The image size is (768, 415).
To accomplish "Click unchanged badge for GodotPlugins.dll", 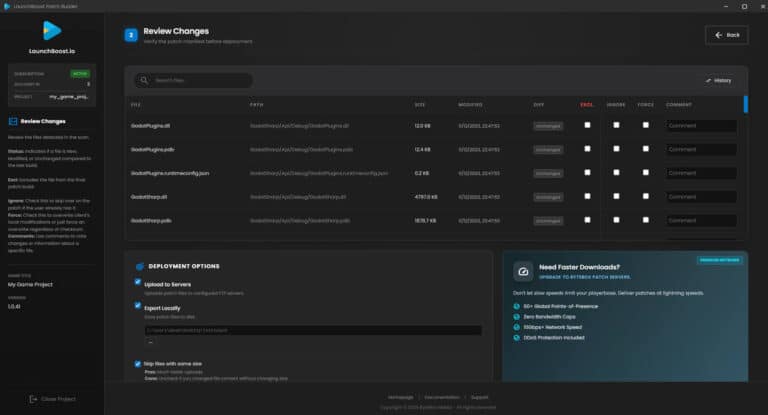I will [x=548, y=126].
